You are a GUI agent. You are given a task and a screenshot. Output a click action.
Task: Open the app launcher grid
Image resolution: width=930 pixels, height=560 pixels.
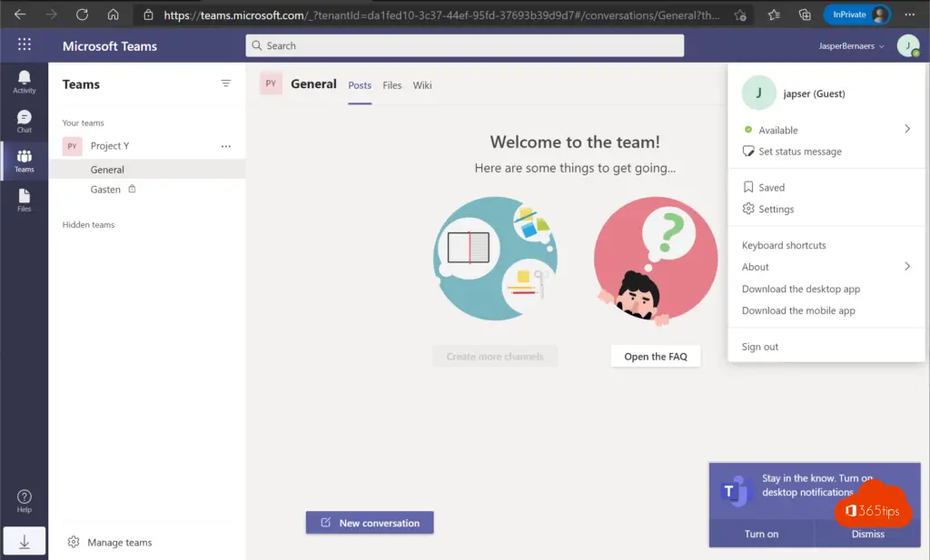25,44
